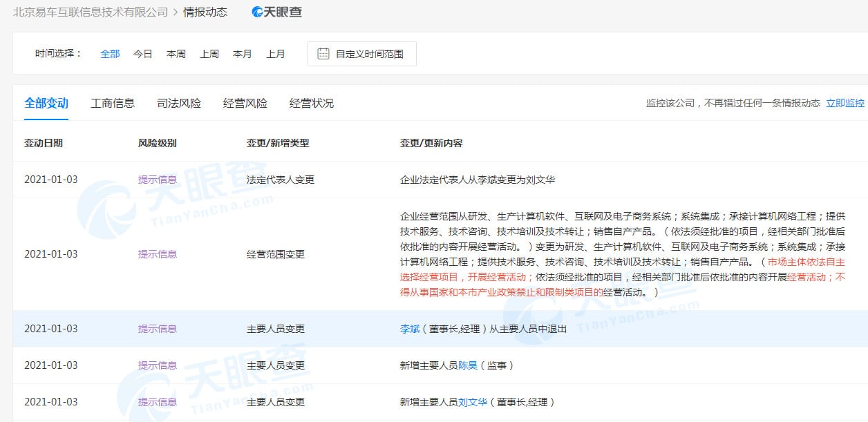Filter changes by 本周
This screenshot has height=422, width=868.
(x=176, y=53)
